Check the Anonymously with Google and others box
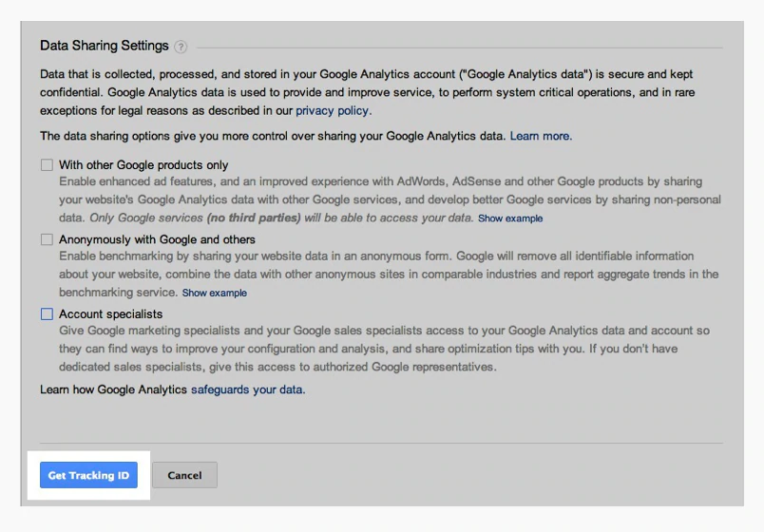764x532 pixels. point(47,239)
